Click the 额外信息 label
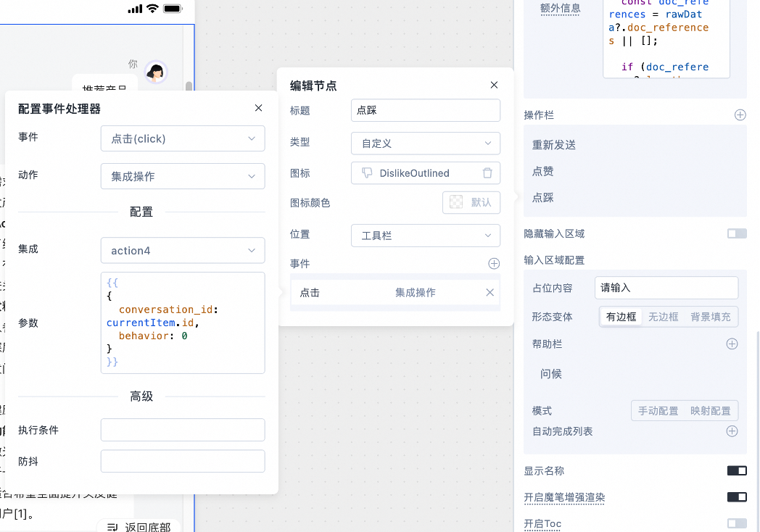Viewport: 760px width, 532px height. click(x=560, y=8)
